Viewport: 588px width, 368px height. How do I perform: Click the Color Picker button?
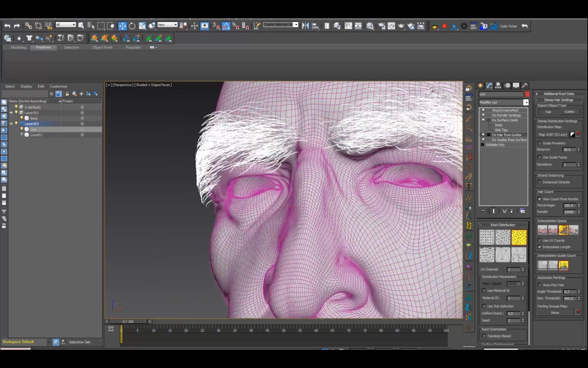click(508, 26)
